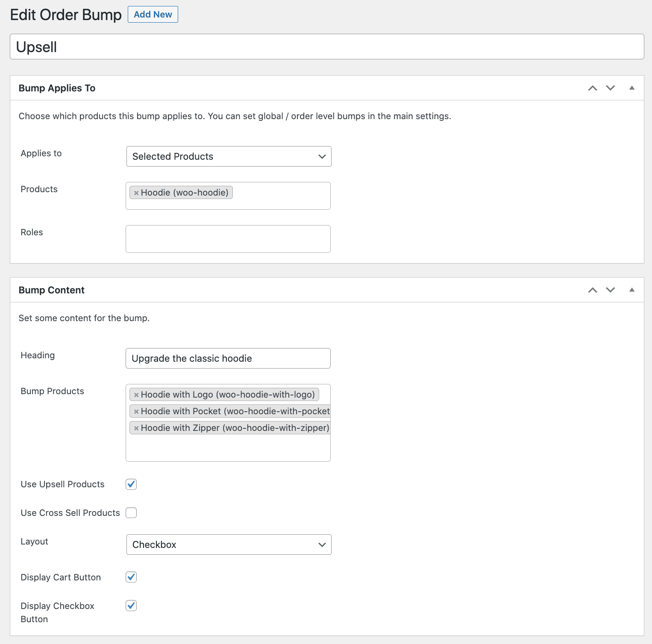
Task: Enable Use Cross Sell Products checkbox
Action: tap(131, 513)
